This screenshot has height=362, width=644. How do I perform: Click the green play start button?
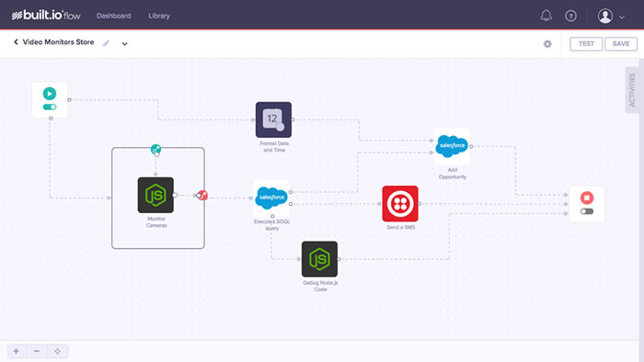pos(50,94)
